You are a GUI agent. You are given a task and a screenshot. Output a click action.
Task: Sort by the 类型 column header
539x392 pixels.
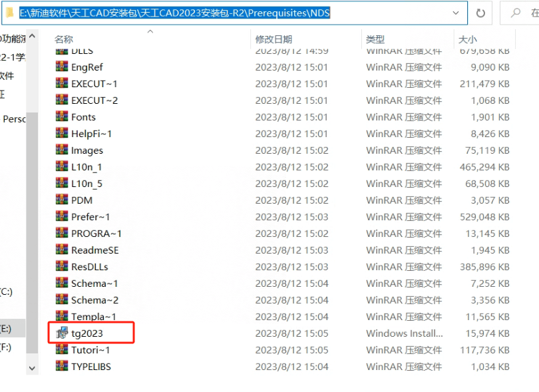click(375, 40)
